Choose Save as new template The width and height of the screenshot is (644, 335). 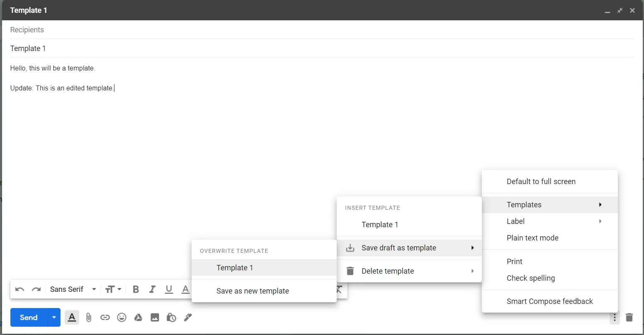[x=253, y=291]
